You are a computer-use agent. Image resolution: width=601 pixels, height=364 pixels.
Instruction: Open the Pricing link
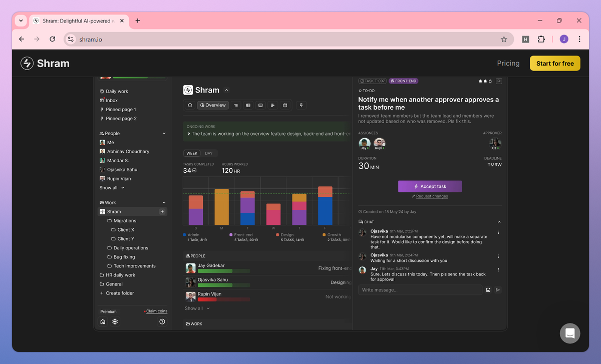point(508,63)
